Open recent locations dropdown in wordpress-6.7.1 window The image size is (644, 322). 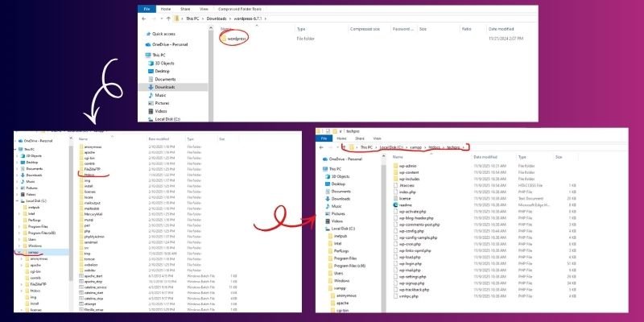click(x=162, y=19)
